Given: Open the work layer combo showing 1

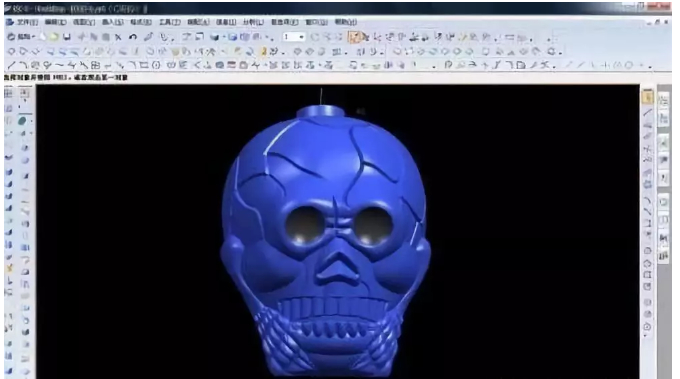Looking at the screenshot, I should pyautogui.click(x=294, y=37).
